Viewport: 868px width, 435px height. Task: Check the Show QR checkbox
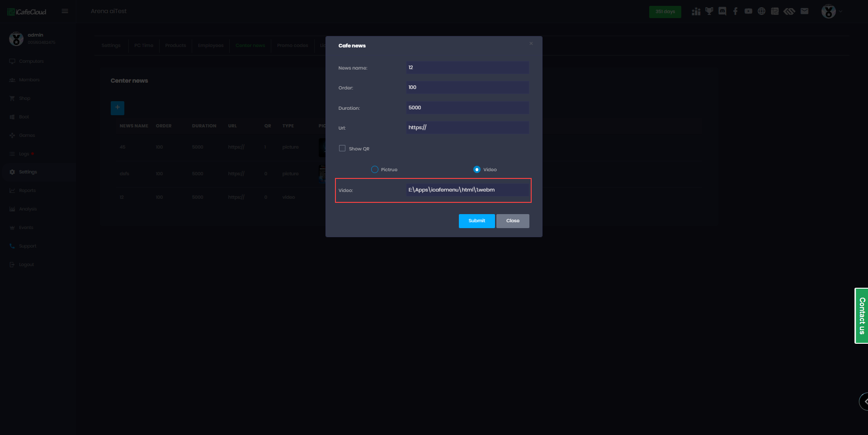[x=342, y=149]
